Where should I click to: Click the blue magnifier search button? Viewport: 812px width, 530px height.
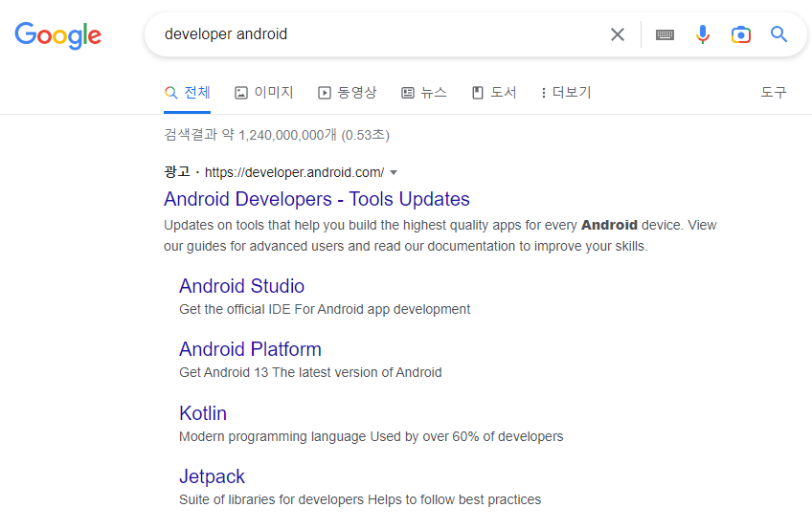(x=778, y=34)
